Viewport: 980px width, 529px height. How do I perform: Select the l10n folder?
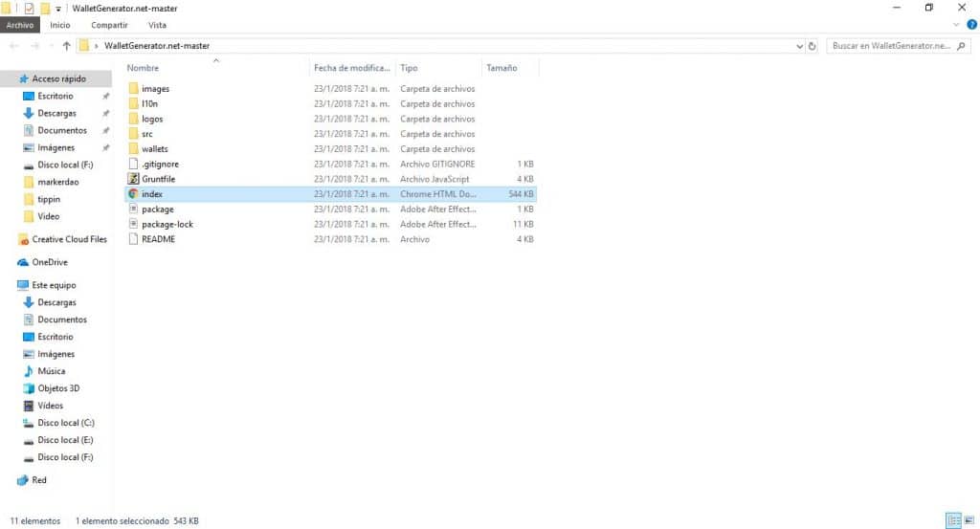(149, 103)
